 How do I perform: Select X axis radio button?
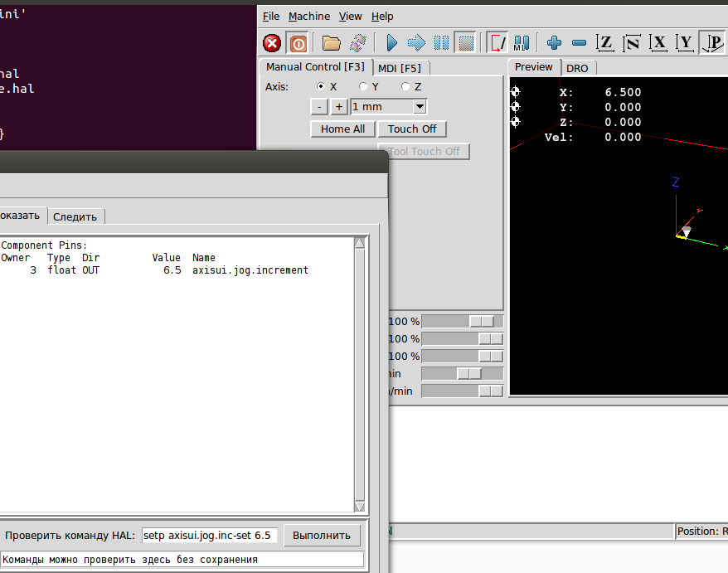pos(320,86)
